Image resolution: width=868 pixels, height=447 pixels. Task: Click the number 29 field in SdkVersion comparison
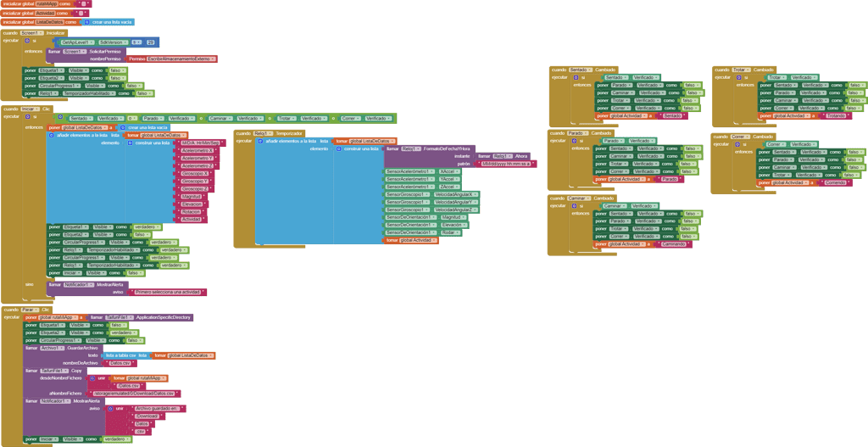[150, 42]
